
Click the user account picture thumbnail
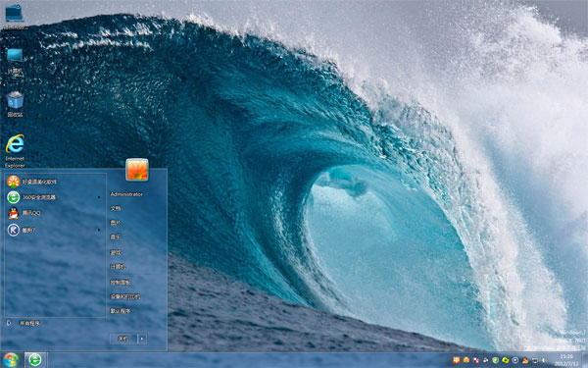[137, 170]
